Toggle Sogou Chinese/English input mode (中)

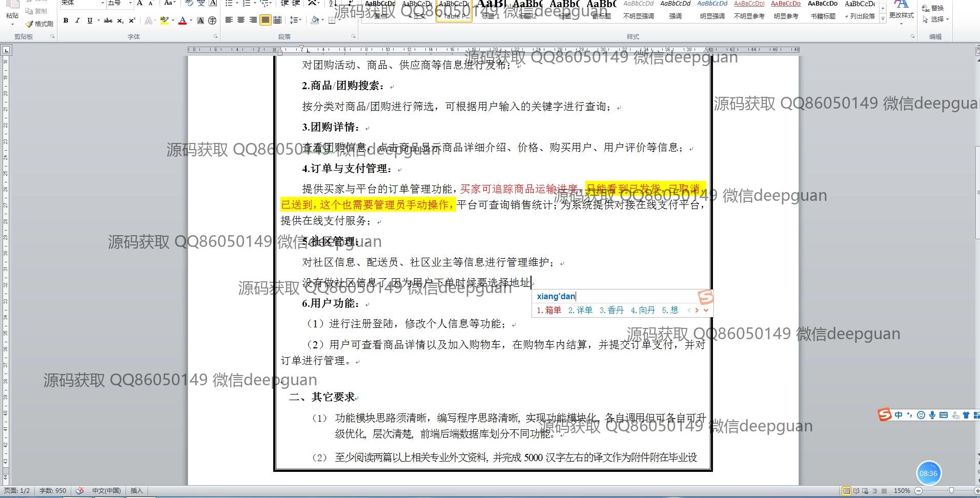click(899, 415)
